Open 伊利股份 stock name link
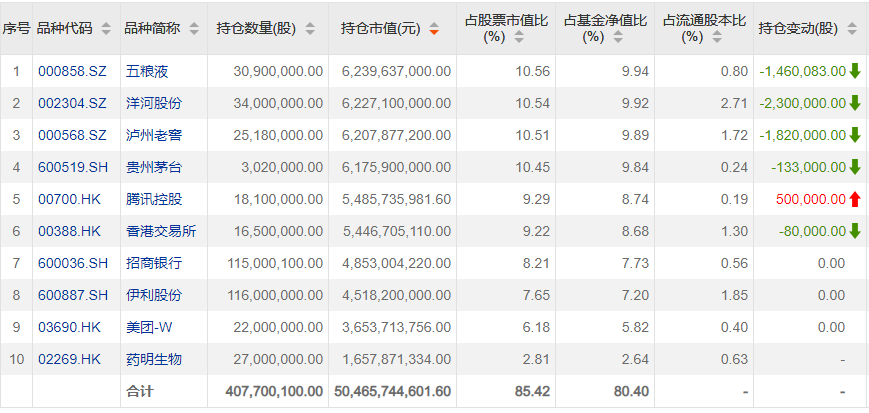This screenshot has width=869, height=413. pyautogui.click(x=154, y=295)
